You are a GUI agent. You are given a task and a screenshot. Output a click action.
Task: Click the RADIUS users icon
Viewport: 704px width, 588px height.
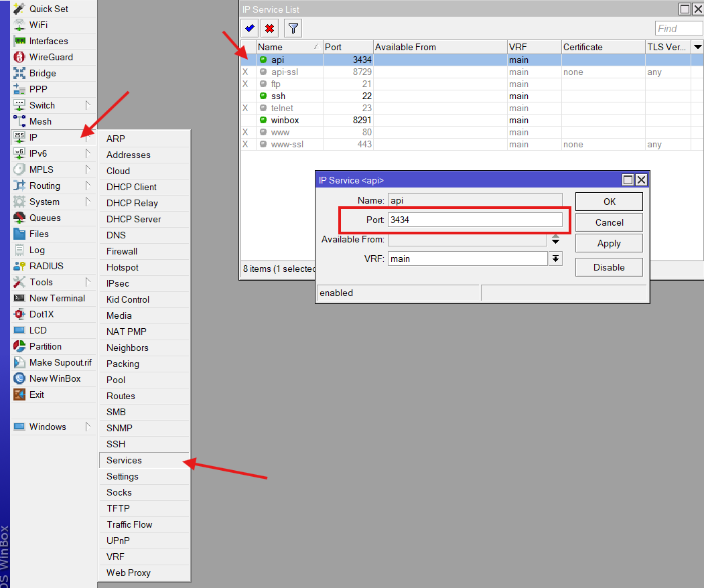(x=19, y=266)
